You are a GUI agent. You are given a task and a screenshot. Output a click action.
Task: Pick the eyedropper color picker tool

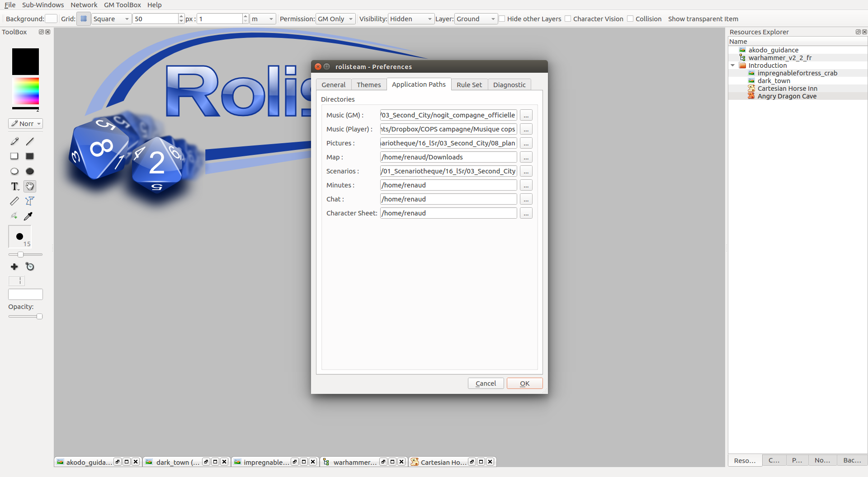tap(28, 216)
